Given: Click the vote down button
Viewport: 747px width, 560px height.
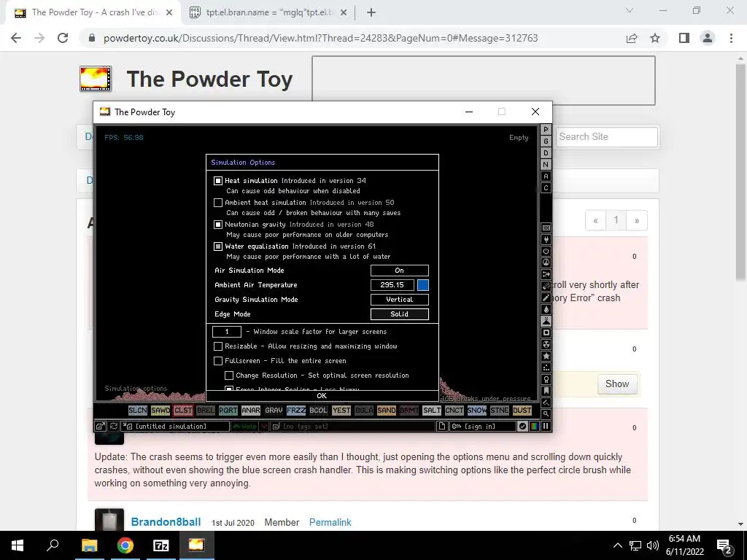Looking at the screenshot, I should pyautogui.click(x=264, y=426).
